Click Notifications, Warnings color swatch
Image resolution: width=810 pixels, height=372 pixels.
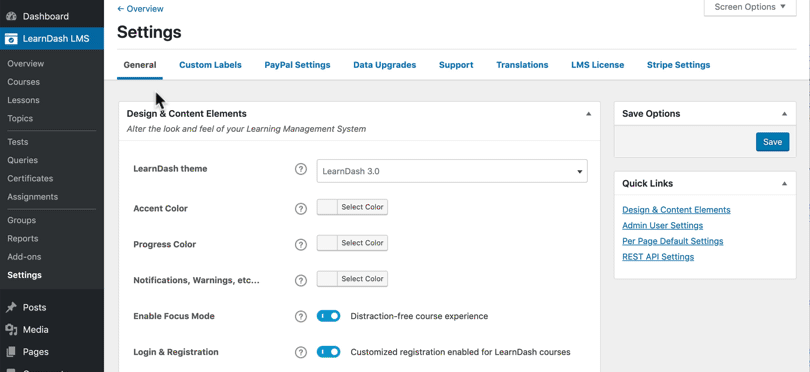coord(327,279)
